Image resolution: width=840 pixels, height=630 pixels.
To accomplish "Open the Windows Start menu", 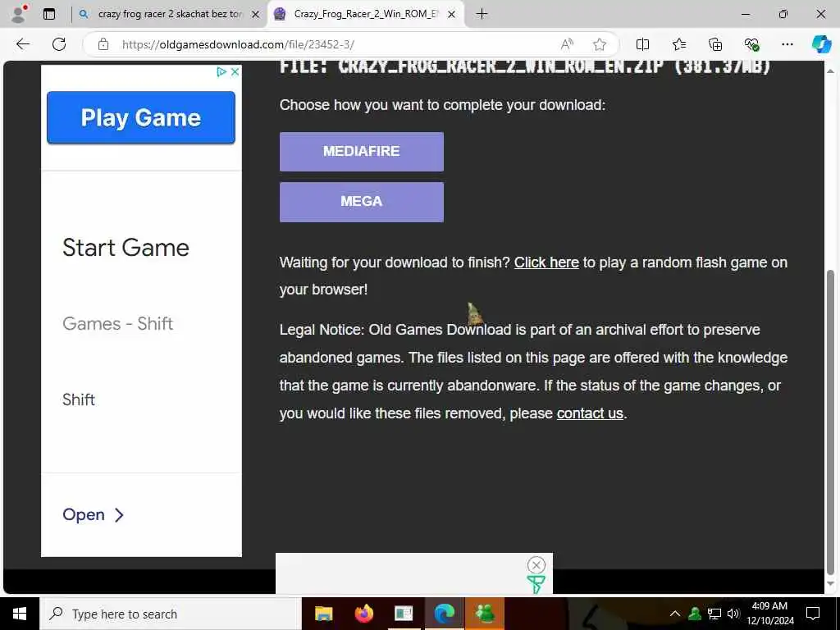I will tap(20, 614).
